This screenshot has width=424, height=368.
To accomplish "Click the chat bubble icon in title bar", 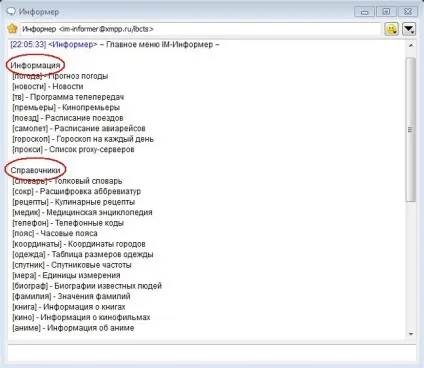I will pyautogui.click(x=11, y=11).
